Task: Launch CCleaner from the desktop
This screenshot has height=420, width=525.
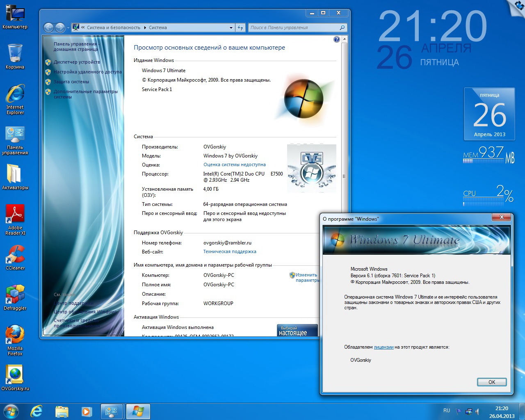Action: (15, 258)
